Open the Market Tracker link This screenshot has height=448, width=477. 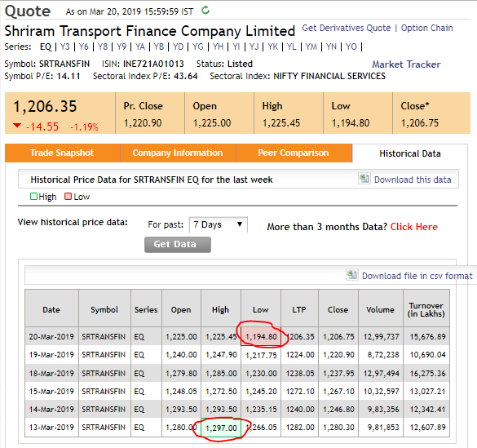click(406, 64)
